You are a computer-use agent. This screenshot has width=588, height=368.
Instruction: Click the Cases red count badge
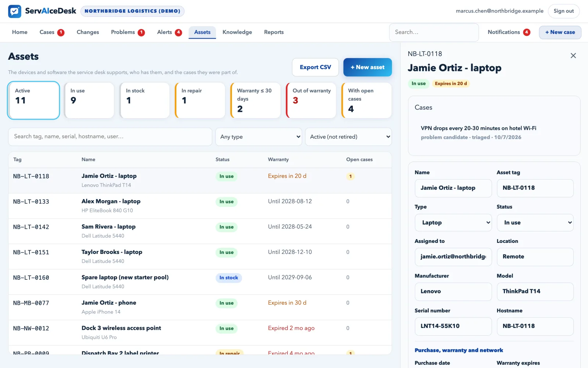click(x=61, y=32)
